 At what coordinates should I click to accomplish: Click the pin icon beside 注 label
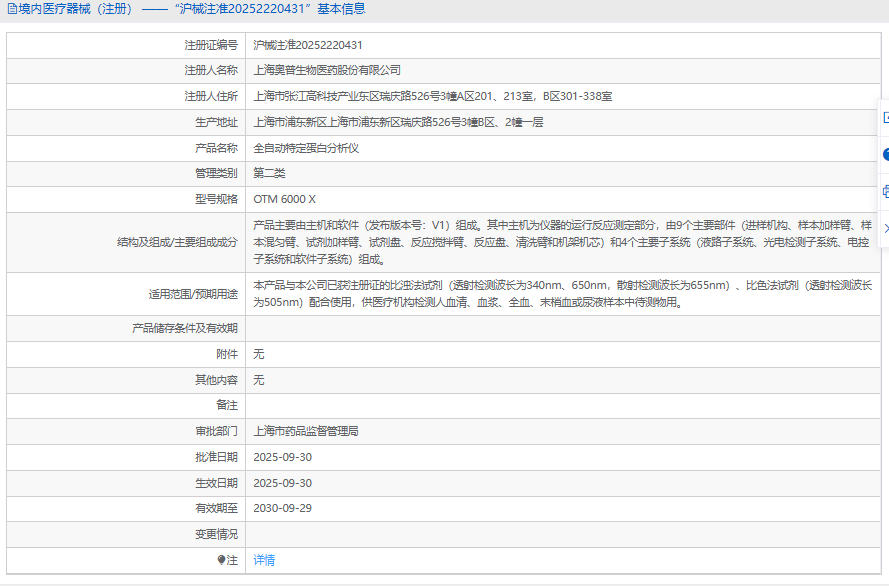pos(222,560)
